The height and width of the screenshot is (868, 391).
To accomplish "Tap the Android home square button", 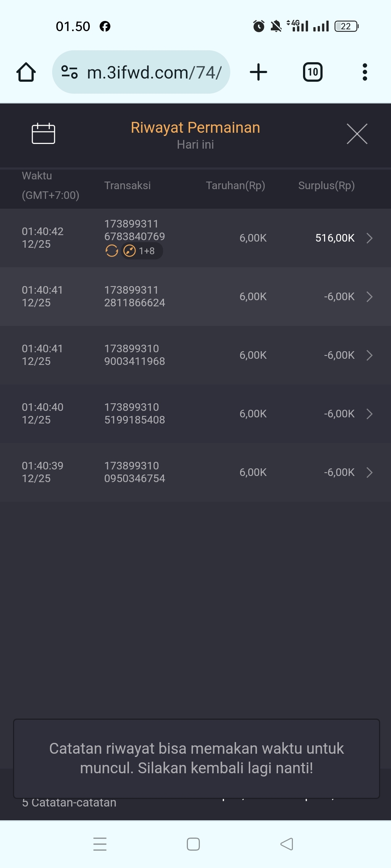I will pyautogui.click(x=193, y=844).
